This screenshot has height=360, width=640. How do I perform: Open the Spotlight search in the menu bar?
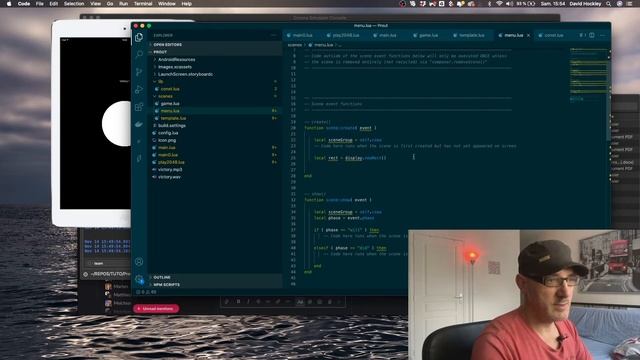609,4
